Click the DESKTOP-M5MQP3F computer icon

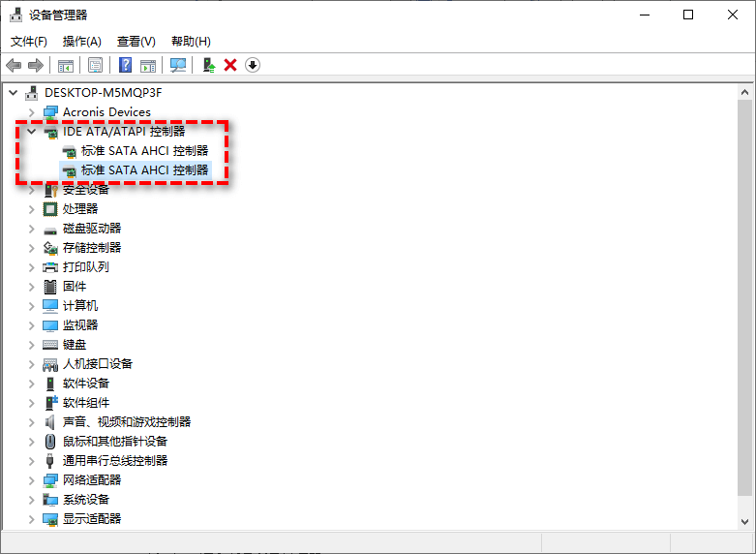[x=32, y=93]
